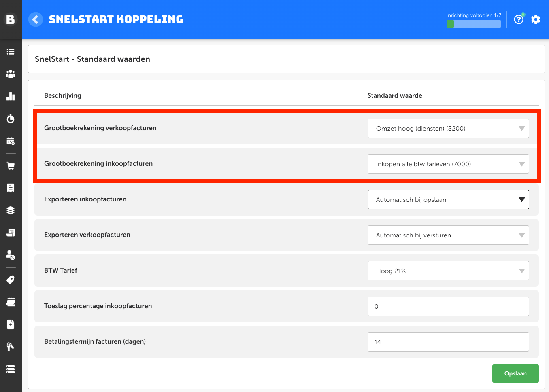Click the B logo in the sidebar
The image size is (549, 392).
pos(11,19)
